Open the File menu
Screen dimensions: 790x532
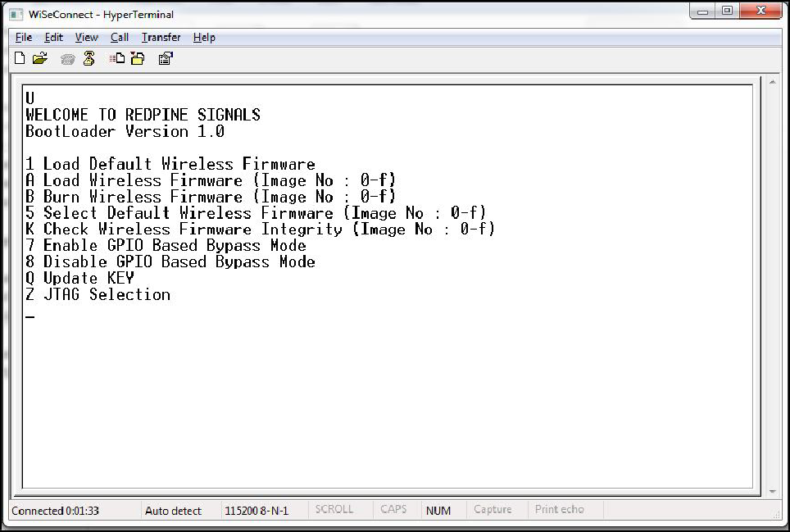coord(23,37)
